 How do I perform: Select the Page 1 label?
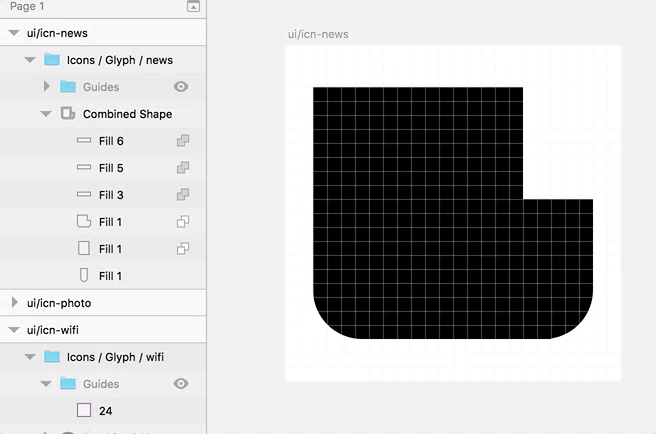click(x=27, y=6)
